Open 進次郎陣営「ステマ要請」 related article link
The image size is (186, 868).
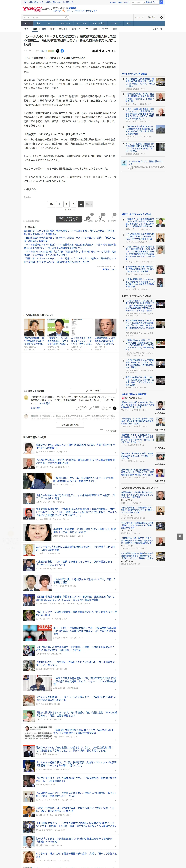click(69, 232)
